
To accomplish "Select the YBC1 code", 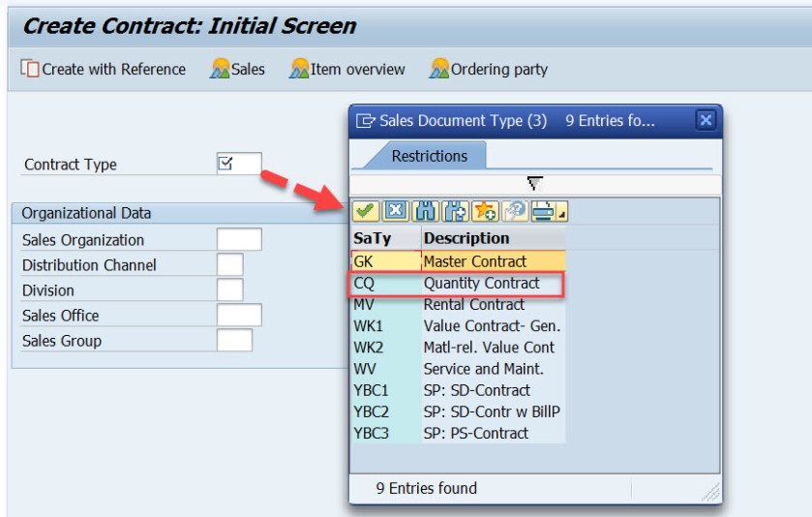I will 386,390.
